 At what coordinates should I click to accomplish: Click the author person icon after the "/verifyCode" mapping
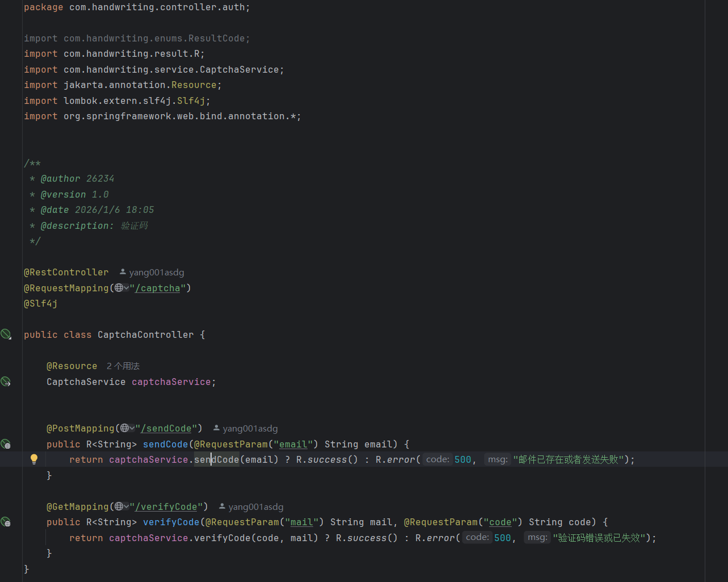click(x=222, y=506)
